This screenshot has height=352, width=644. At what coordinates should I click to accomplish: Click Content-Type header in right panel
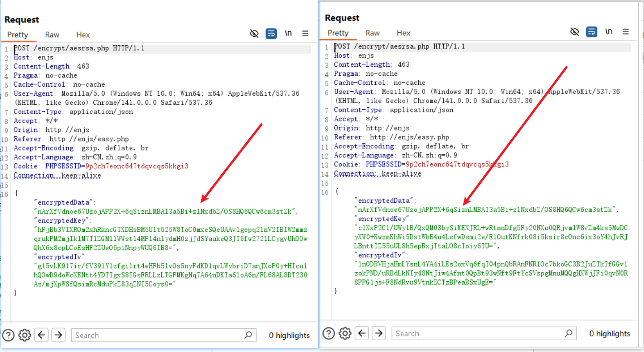pos(393,110)
